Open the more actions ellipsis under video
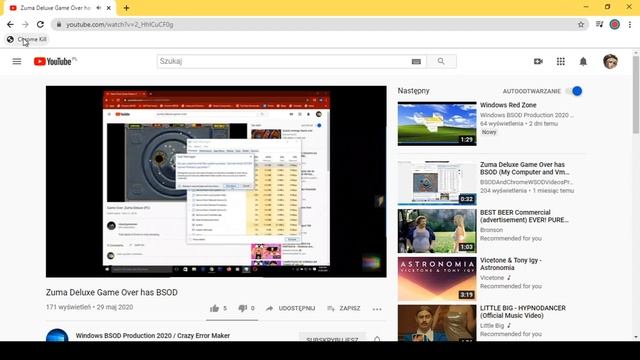 377,309
